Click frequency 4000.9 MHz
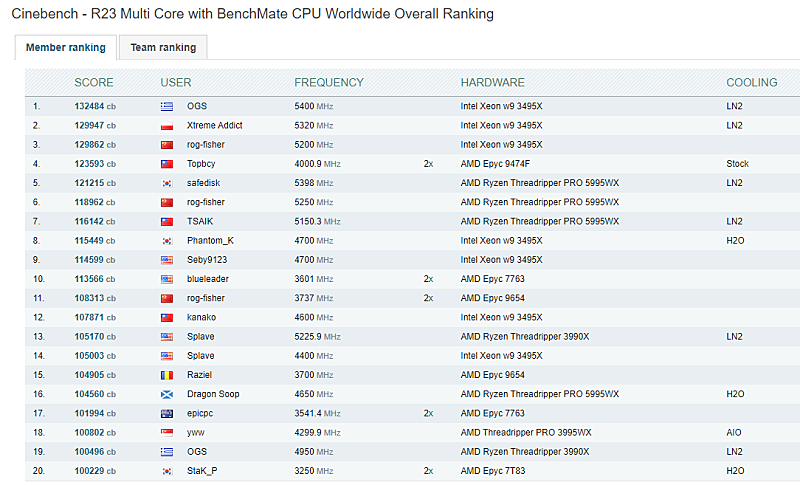The height and width of the screenshot is (485, 800). (x=317, y=164)
